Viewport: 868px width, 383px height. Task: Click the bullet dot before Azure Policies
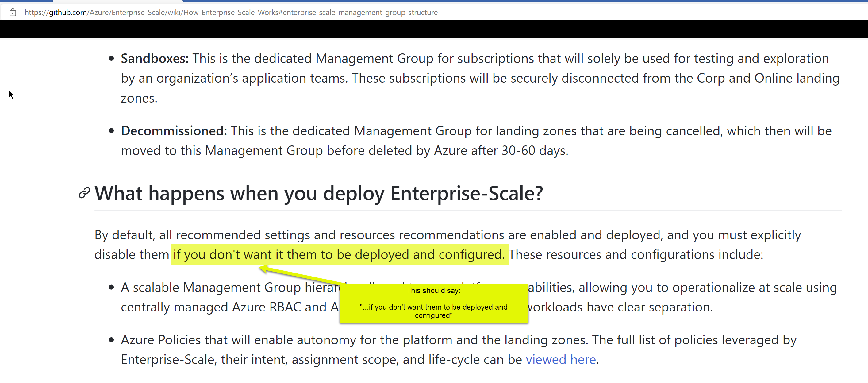112,340
